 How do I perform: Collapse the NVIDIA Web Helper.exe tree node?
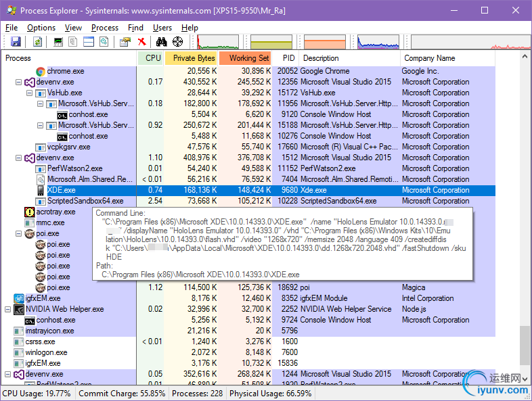(x=8, y=309)
